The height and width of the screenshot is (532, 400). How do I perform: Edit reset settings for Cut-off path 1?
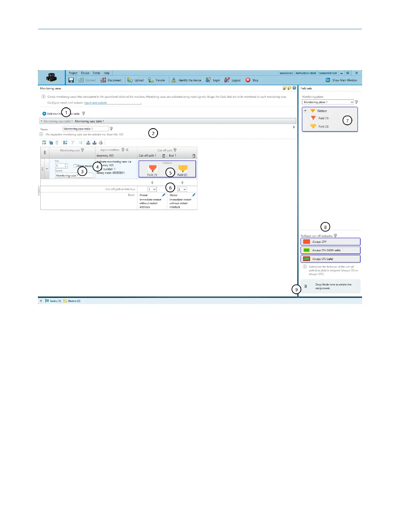click(164, 195)
